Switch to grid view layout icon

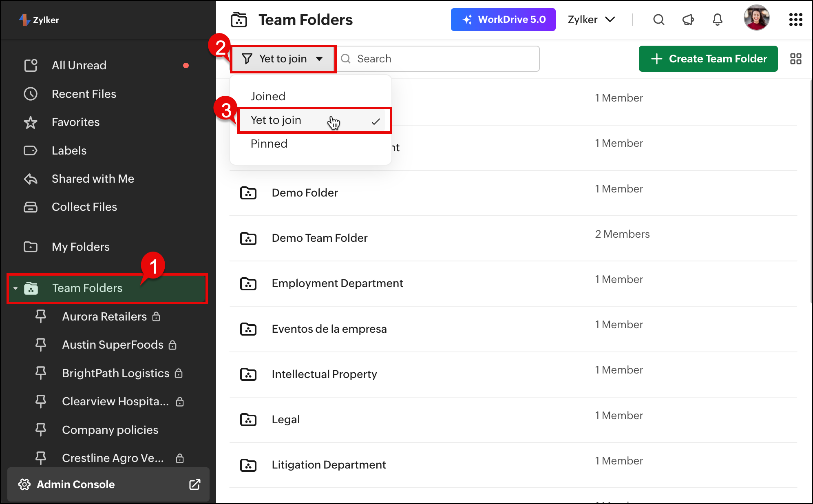click(795, 59)
